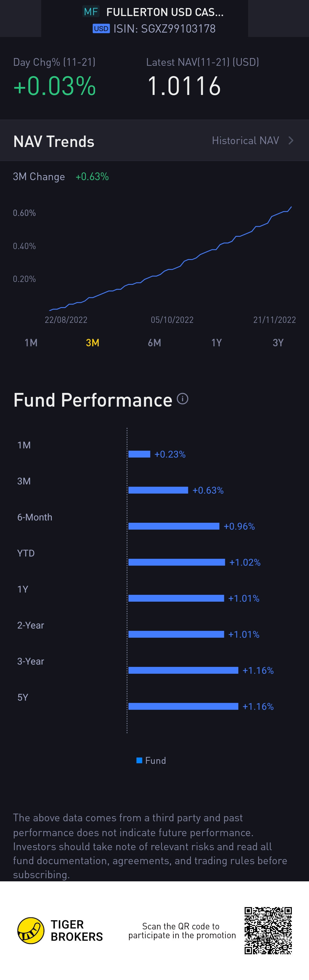The width and height of the screenshot is (309, 980).
Task: Open the Historical NAV link
Action: pos(245,141)
